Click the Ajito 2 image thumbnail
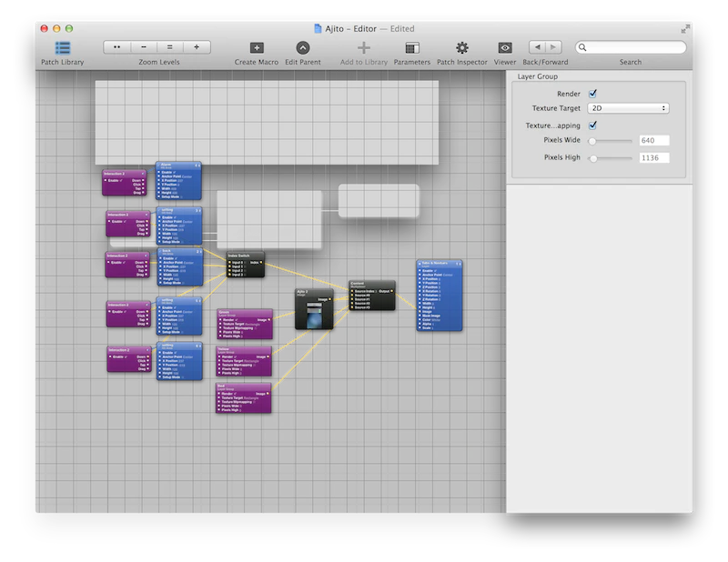 point(314,314)
